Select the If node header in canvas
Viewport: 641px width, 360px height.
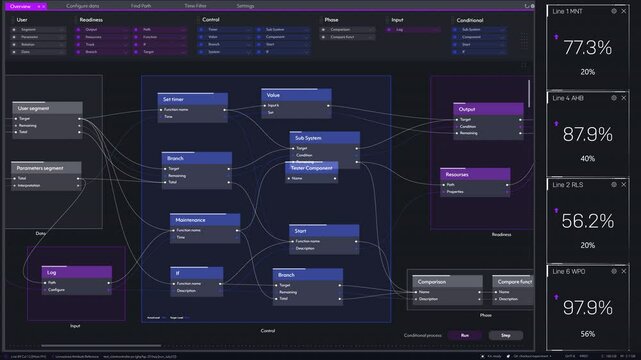point(197,273)
